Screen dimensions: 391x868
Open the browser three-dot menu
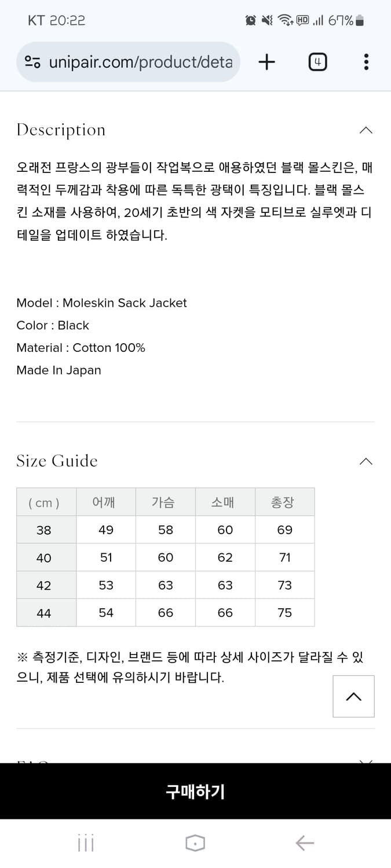coord(366,62)
